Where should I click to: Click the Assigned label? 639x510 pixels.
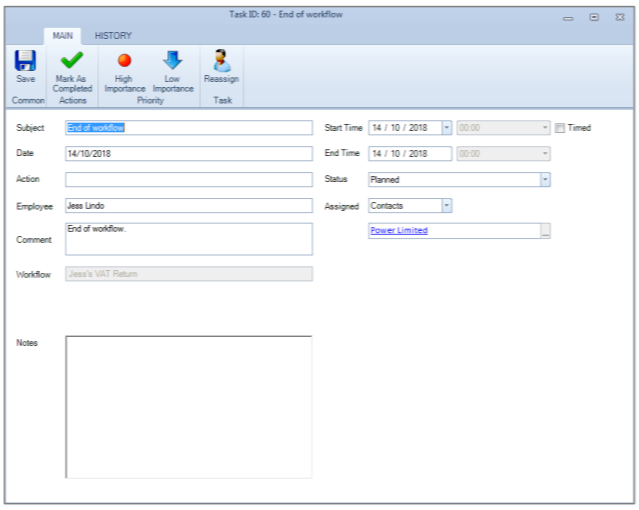coord(342,206)
